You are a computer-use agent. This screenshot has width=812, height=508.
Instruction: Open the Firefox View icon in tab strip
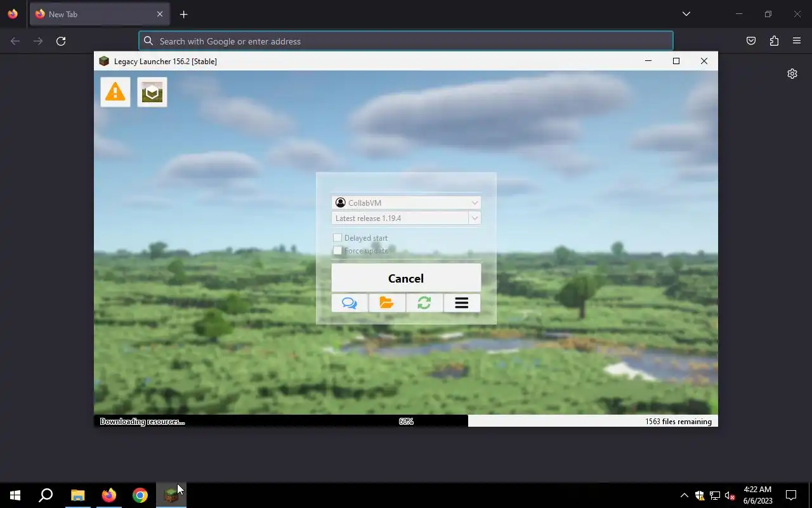pyautogui.click(x=13, y=14)
